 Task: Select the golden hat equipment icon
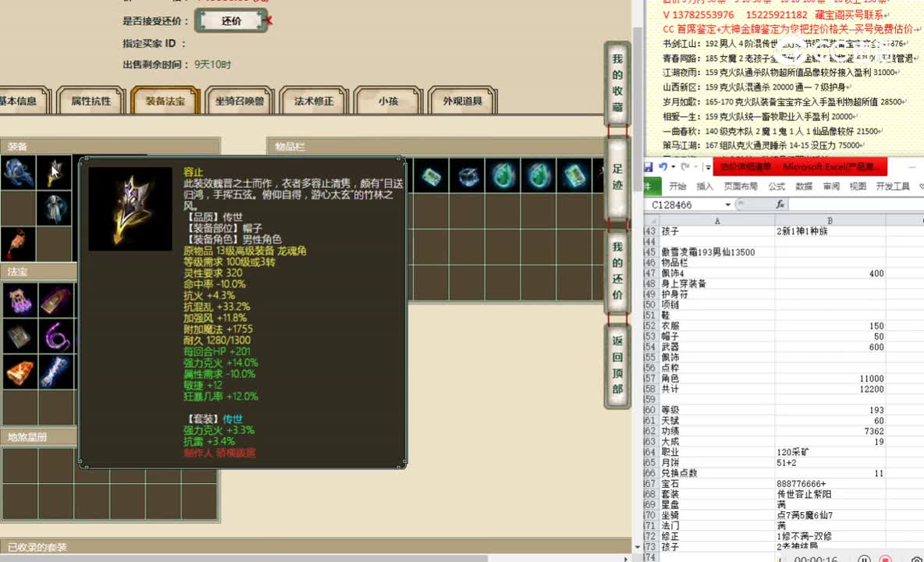pyautogui.click(x=54, y=172)
